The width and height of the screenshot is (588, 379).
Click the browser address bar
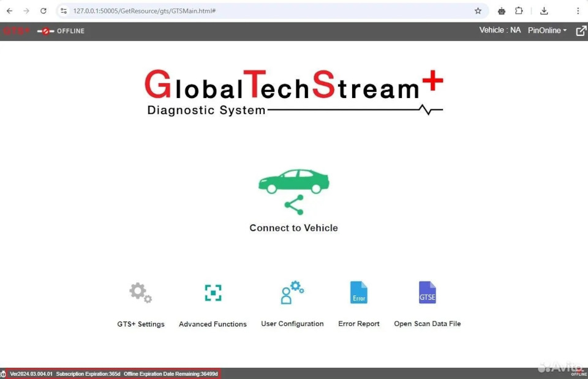point(184,10)
